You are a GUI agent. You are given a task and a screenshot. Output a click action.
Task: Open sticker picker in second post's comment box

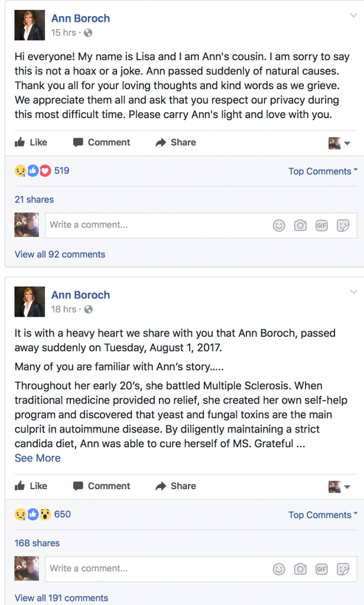point(343,569)
